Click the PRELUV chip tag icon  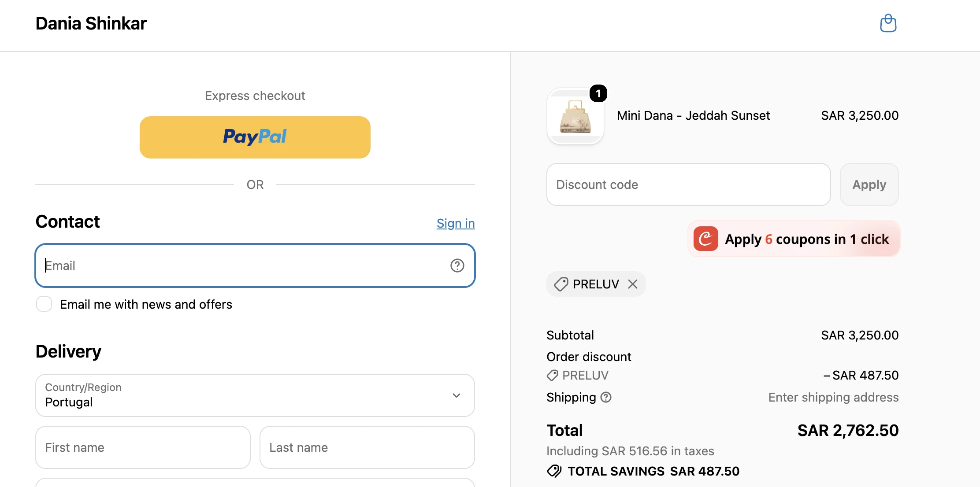point(561,284)
